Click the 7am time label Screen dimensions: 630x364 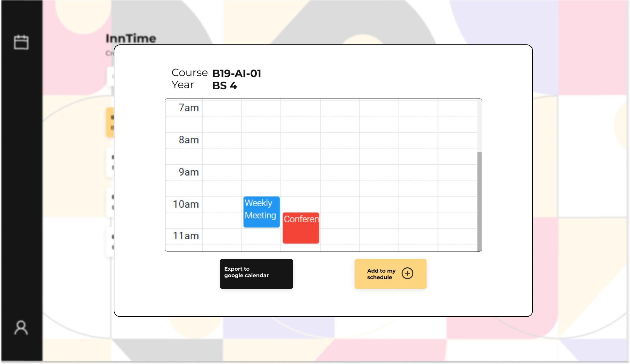(189, 108)
